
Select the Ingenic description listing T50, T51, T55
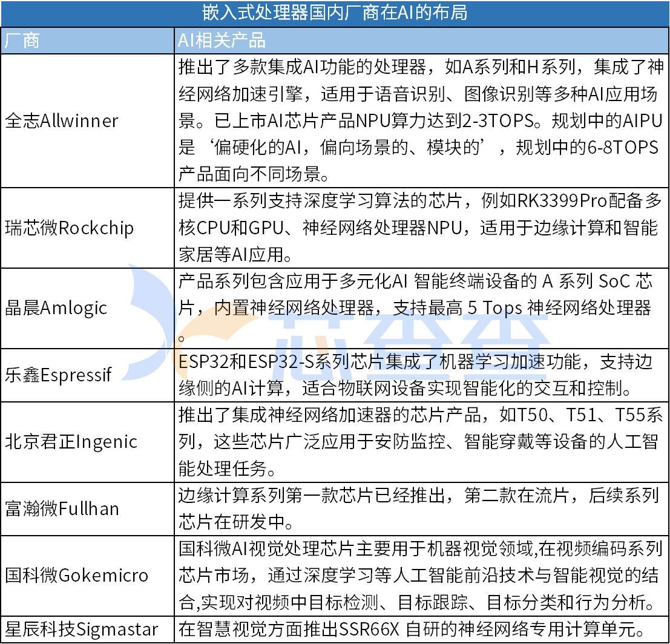click(x=421, y=442)
